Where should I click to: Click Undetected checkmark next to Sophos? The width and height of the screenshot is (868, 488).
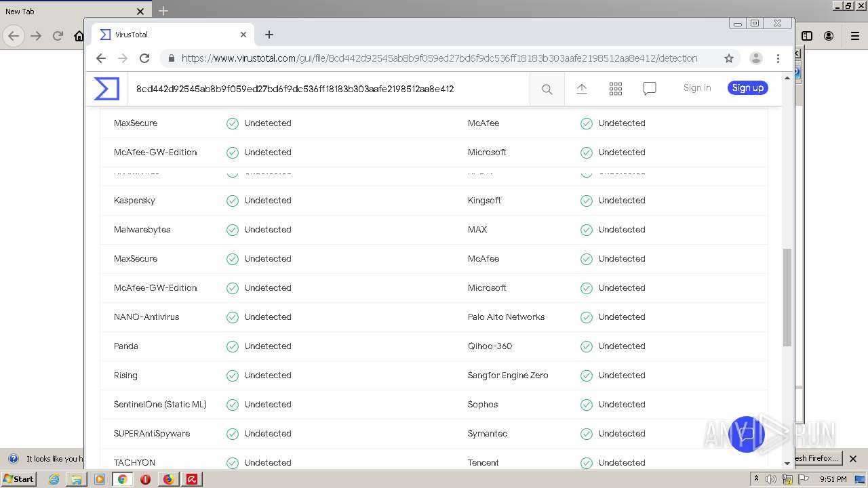(x=587, y=405)
